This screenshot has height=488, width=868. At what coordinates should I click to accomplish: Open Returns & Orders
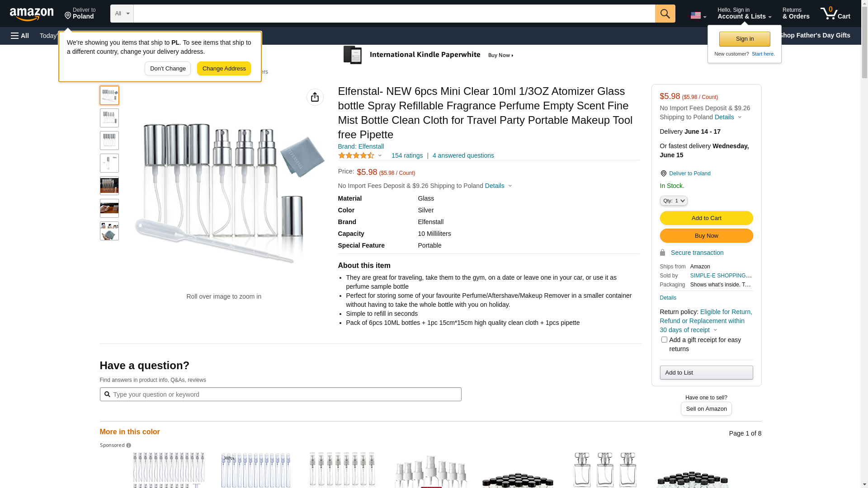(x=796, y=14)
